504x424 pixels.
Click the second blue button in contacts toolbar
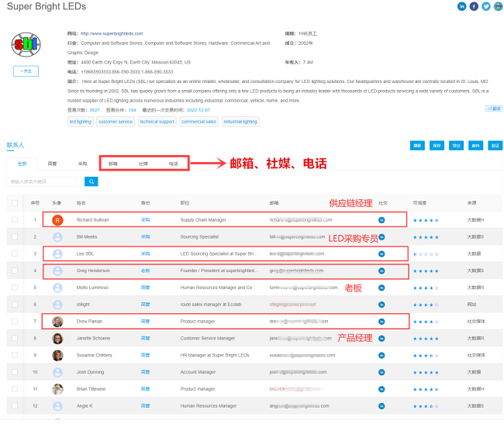[437, 146]
